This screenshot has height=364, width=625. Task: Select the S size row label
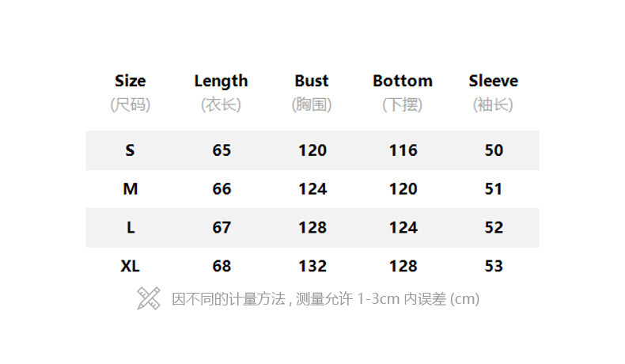pos(131,150)
